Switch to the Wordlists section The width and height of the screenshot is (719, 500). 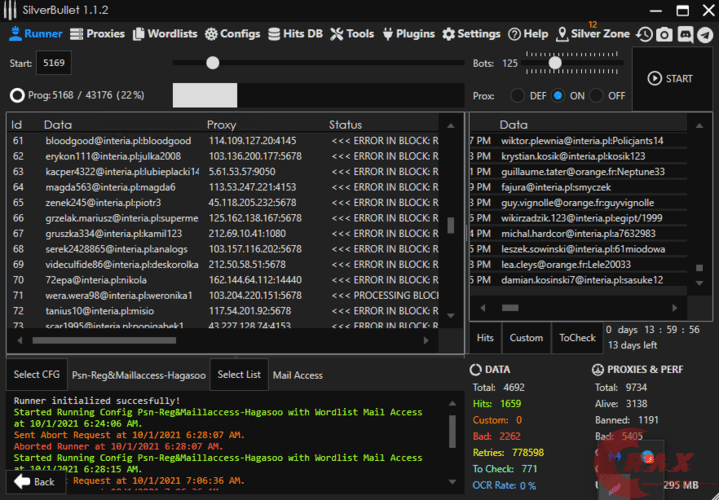pos(165,33)
